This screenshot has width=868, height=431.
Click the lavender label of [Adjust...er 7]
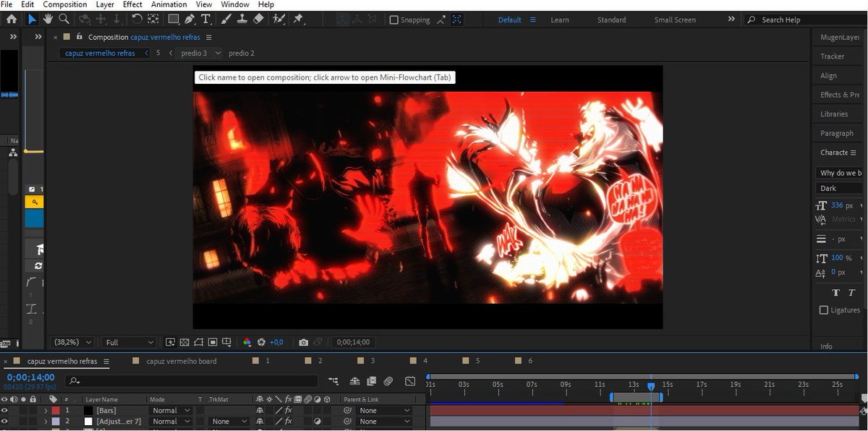point(56,421)
